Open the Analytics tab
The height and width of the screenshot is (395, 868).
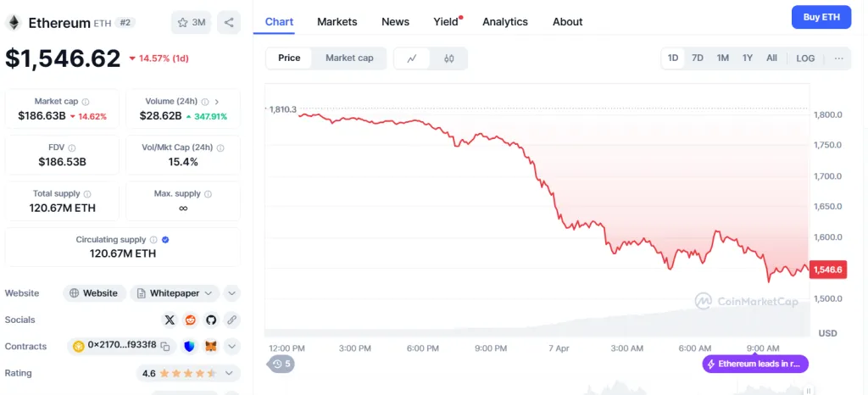click(x=505, y=22)
